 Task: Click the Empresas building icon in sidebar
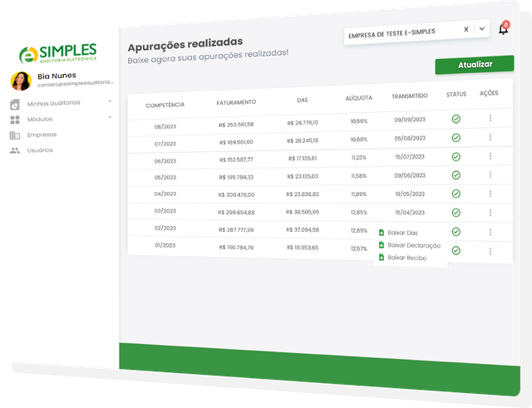coord(15,135)
